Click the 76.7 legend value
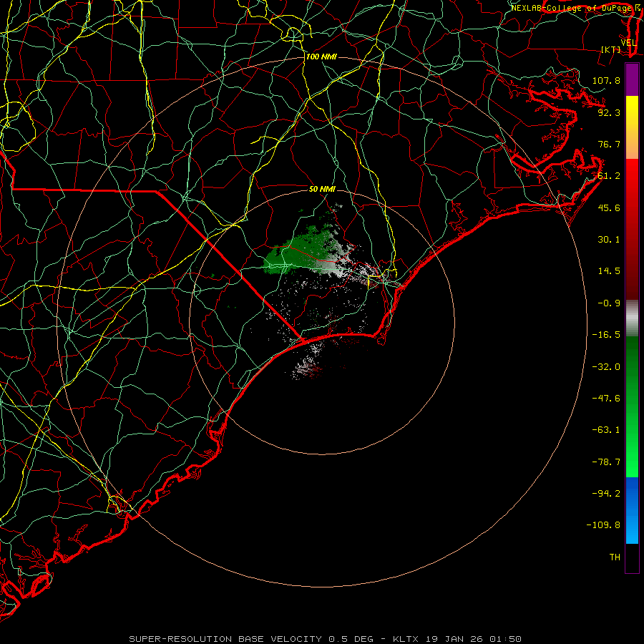 609,144
